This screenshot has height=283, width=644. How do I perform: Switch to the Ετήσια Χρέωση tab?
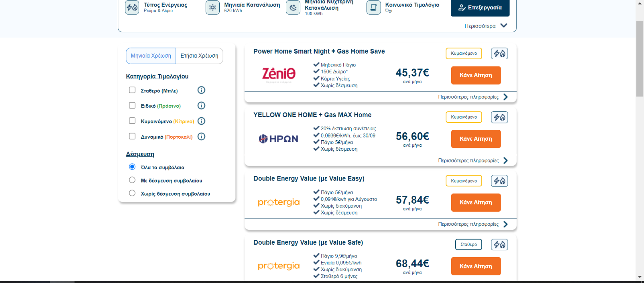click(199, 56)
